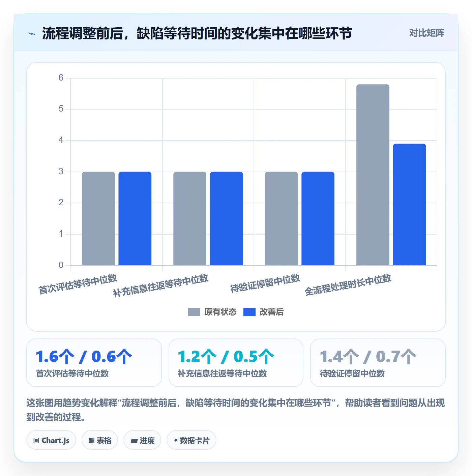472x476 pixels.
Task: Click the blue bar for 待验证停留中位数
Action: [x=318, y=218]
